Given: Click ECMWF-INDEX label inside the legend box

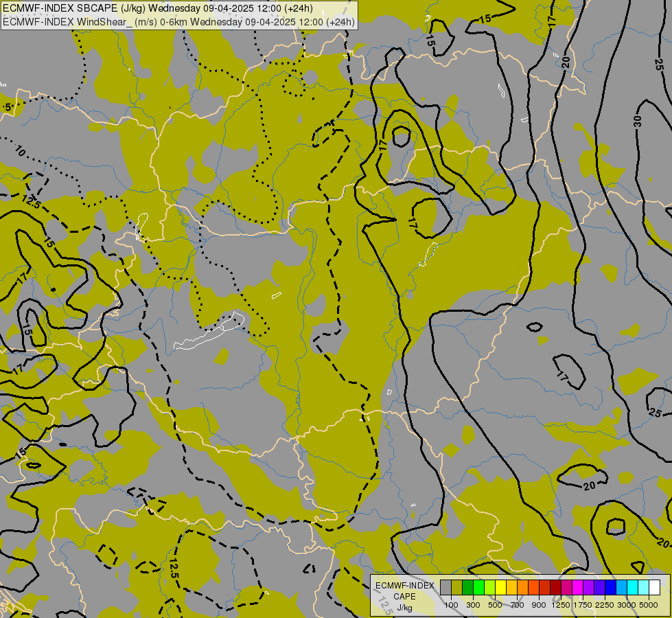Looking at the screenshot, I should [404, 586].
